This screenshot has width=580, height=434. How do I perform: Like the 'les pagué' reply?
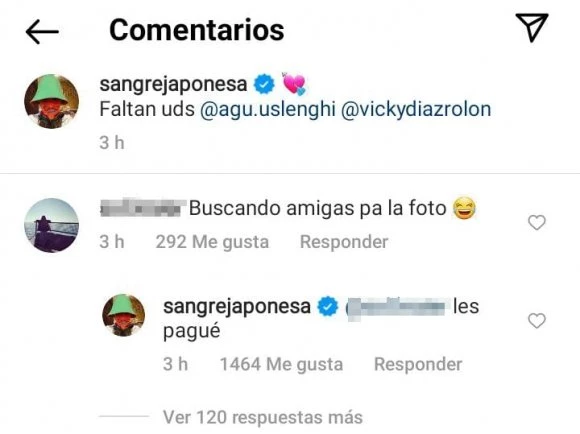pos(536,320)
